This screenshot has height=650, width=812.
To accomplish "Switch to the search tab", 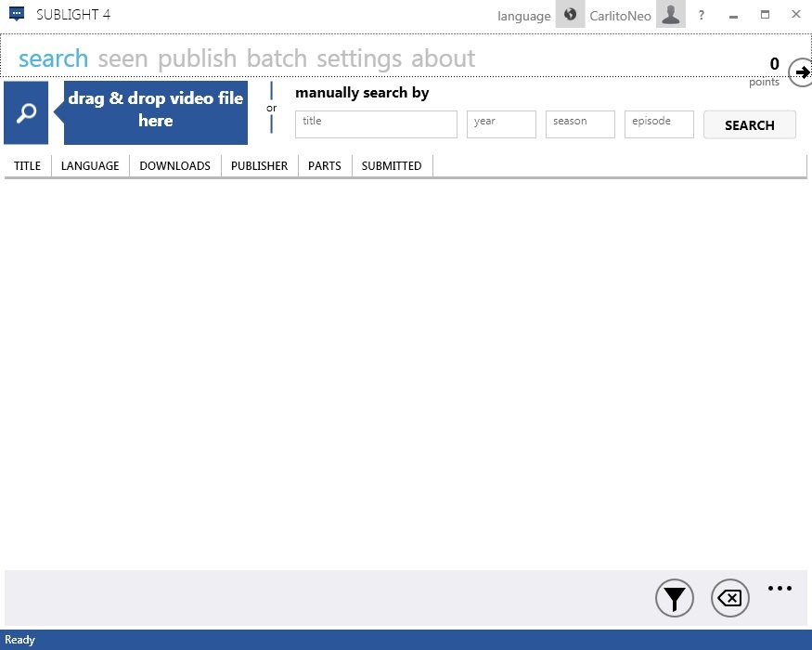I will (x=53, y=58).
